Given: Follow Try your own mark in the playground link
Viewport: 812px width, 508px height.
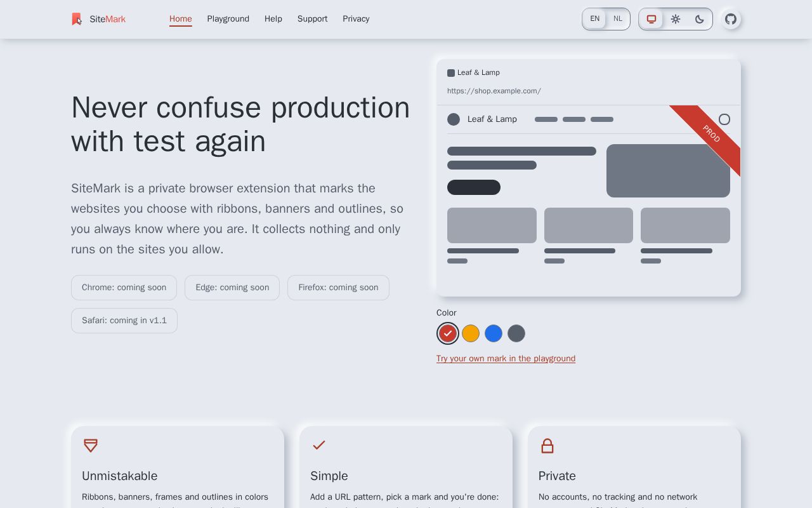Looking at the screenshot, I should pos(506,359).
